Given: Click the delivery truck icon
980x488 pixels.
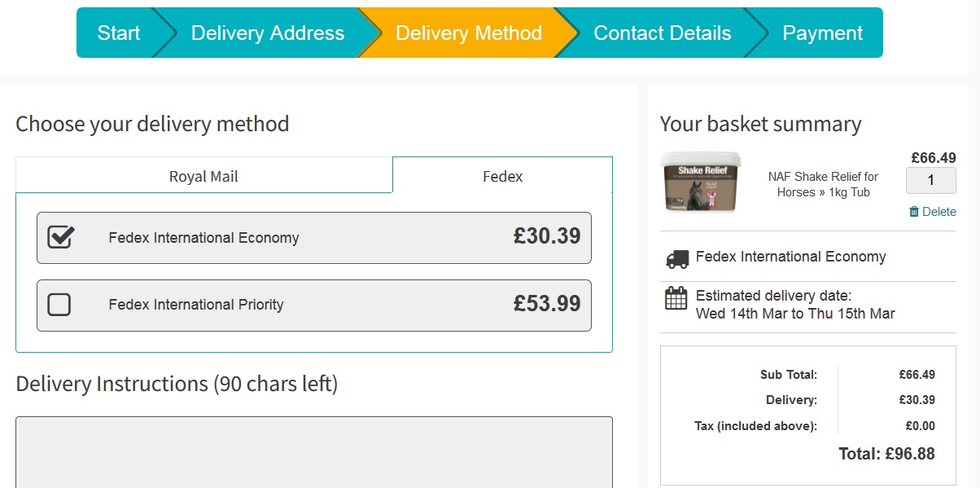Looking at the screenshot, I should (x=677, y=258).
